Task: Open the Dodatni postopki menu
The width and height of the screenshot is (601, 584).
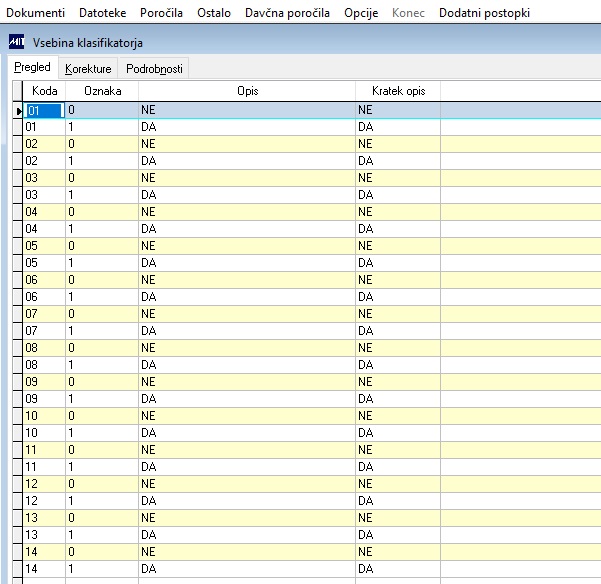Action: [x=484, y=13]
